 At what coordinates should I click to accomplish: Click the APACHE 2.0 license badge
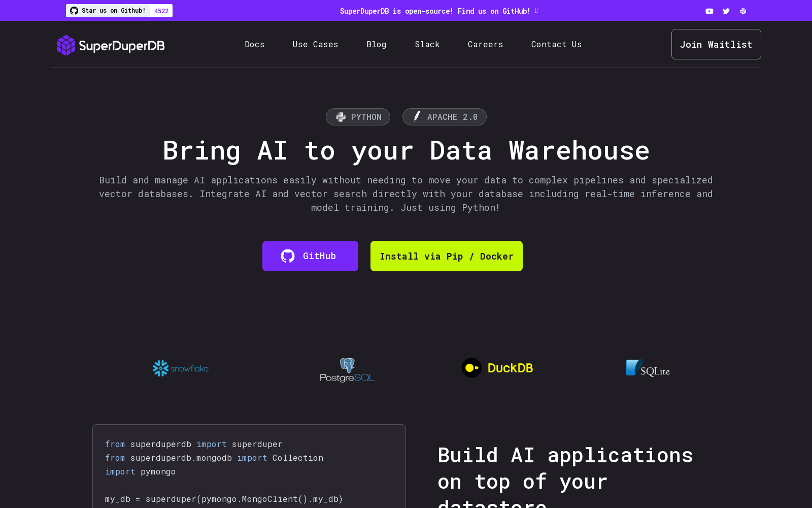click(445, 117)
